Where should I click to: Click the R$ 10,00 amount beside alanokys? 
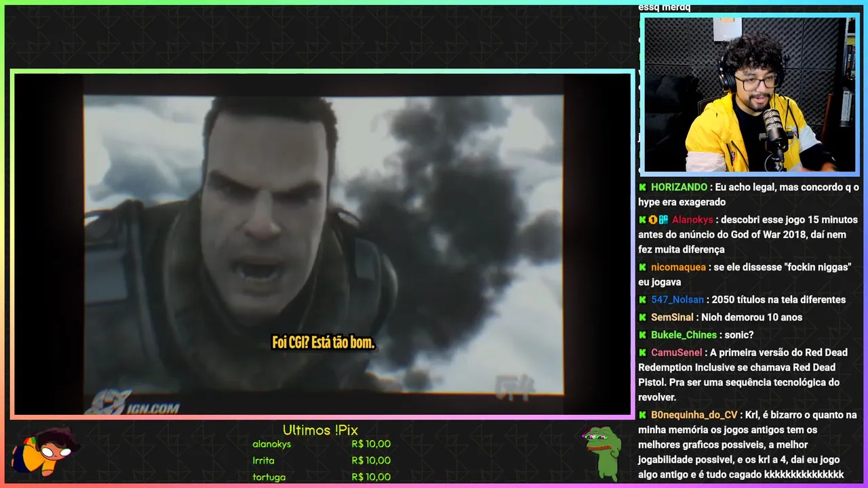[x=371, y=444]
